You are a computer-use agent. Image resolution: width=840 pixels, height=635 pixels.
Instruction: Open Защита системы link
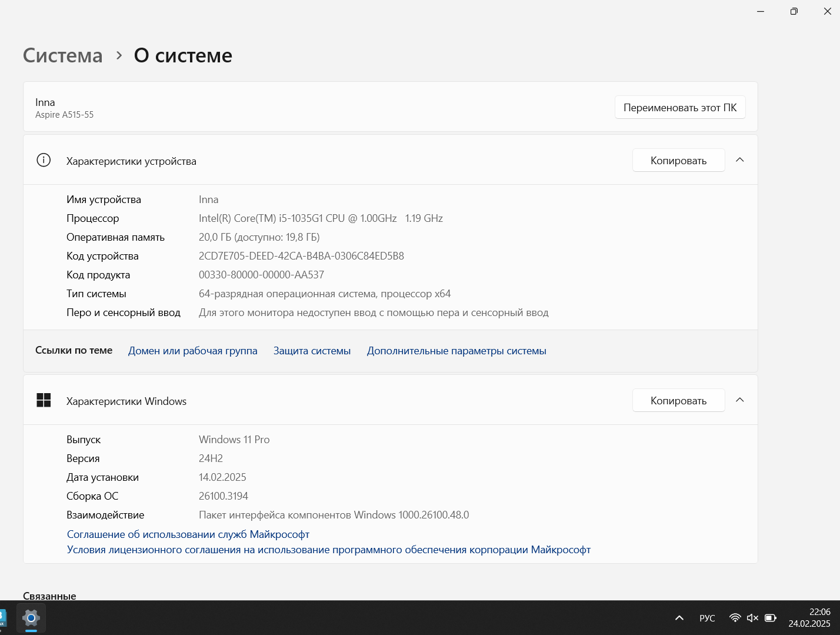coord(312,351)
